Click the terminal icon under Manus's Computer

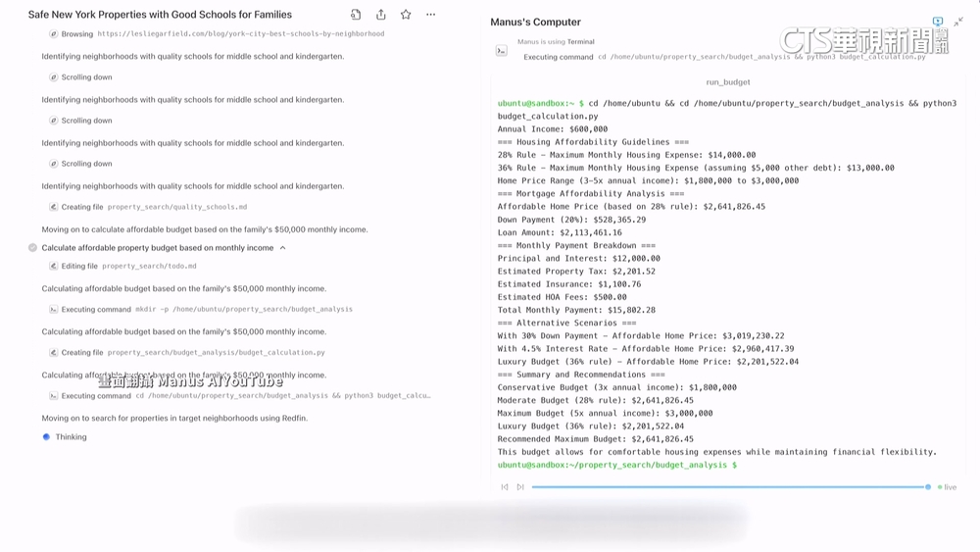[502, 50]
